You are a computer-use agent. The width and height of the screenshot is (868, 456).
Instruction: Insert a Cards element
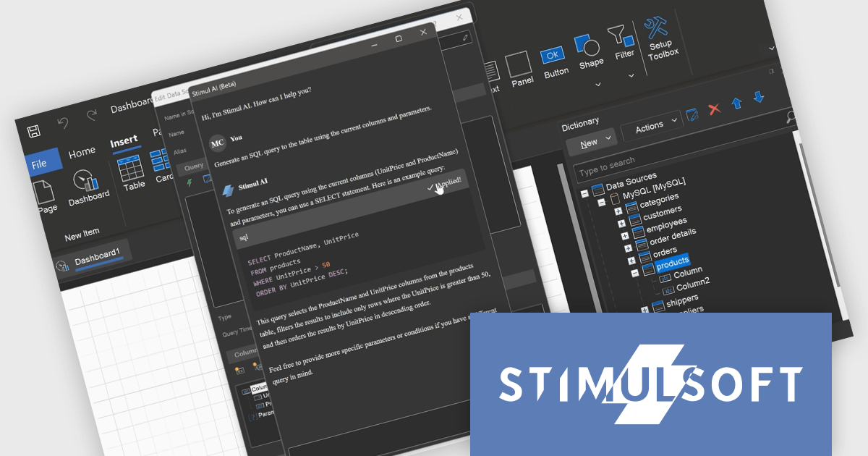click(x=162, y=165)
